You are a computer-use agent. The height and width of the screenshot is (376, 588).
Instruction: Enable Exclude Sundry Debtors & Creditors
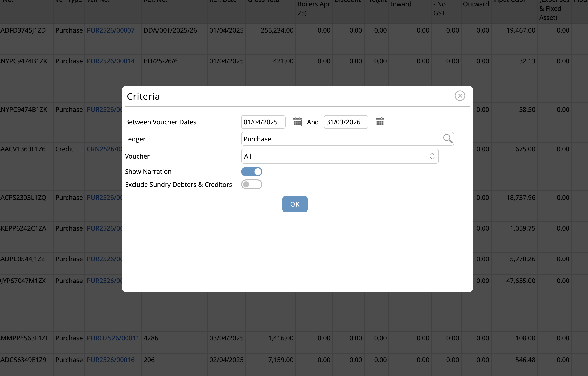coord(252,184)
